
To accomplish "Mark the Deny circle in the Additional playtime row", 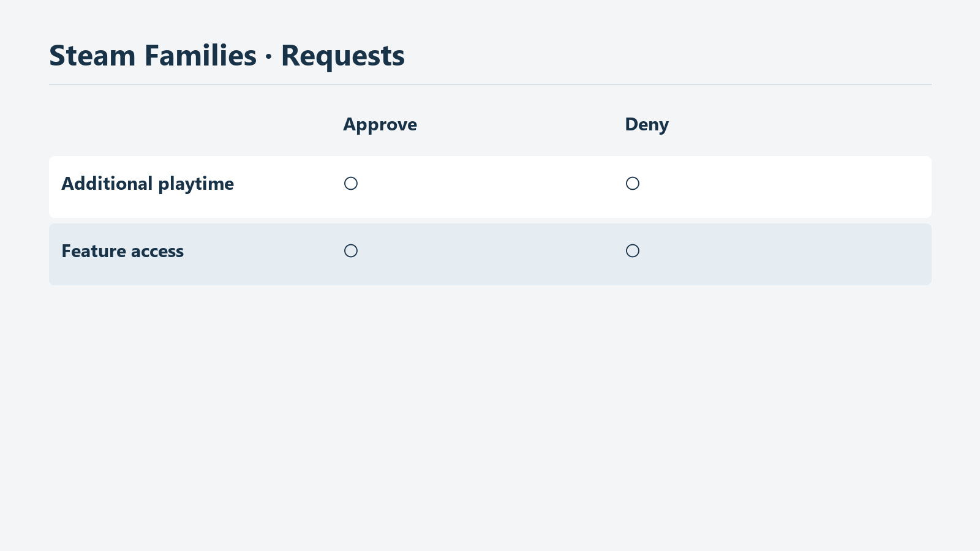I will pyautogui.click(x=633, y=184).
